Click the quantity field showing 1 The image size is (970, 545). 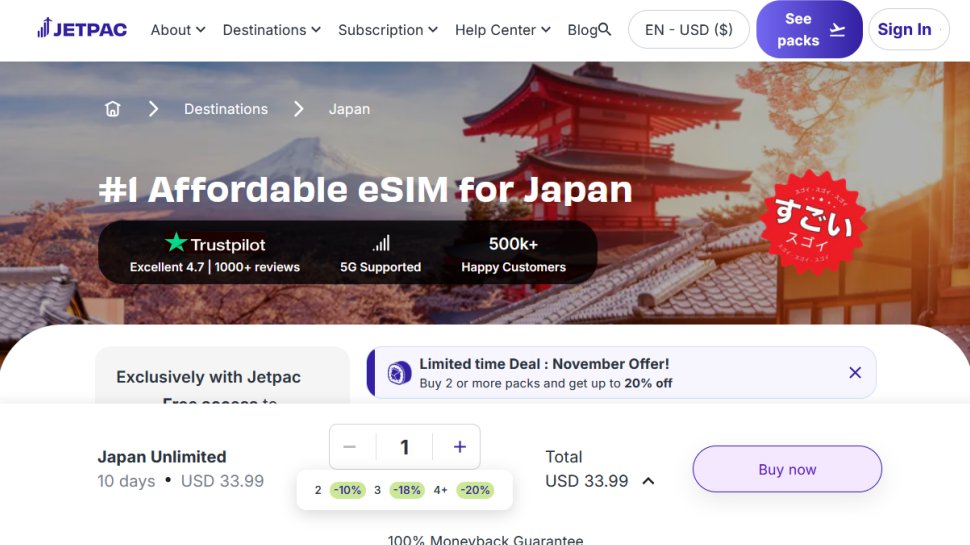point(405,447)
